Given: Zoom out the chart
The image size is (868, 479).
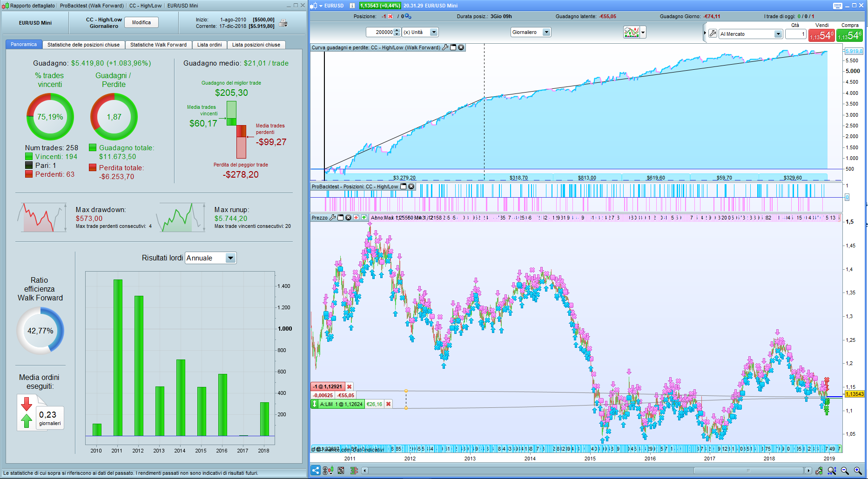Looking at the screenshot, I should pyautogui.click(x=845, y=471).
